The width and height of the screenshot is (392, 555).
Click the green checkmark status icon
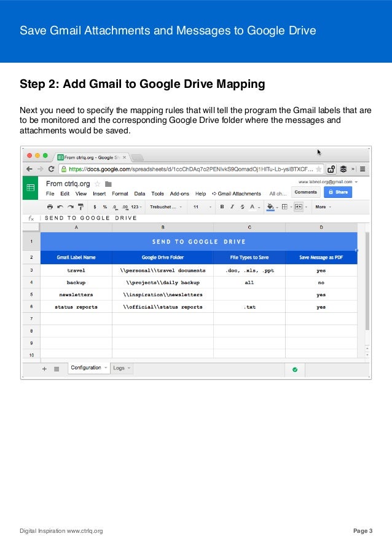tap(295, 369)
